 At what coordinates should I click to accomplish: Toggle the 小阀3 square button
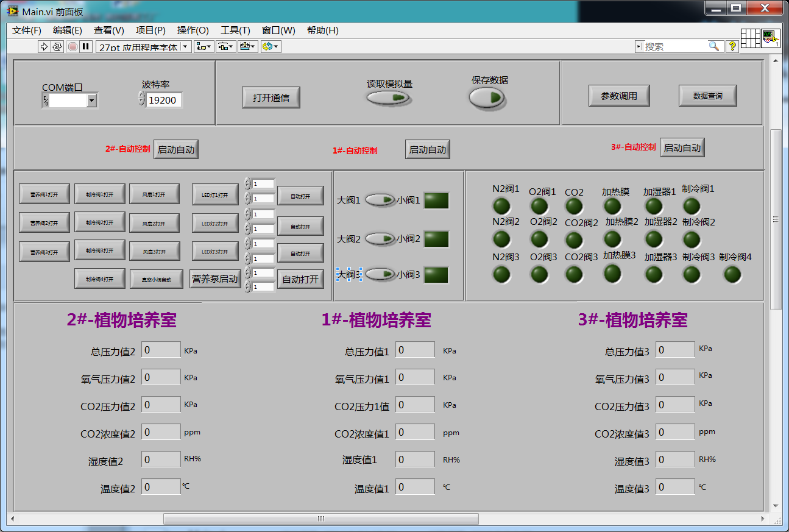436,275
